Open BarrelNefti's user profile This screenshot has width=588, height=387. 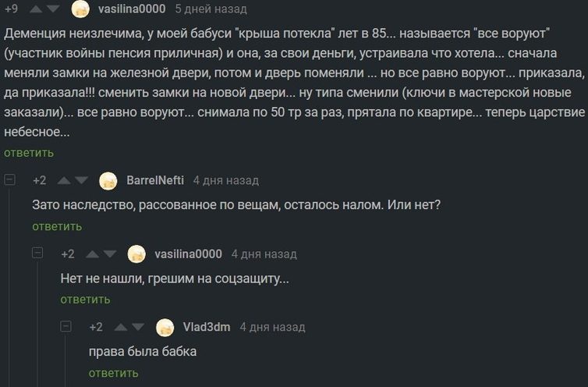(155, 180)
